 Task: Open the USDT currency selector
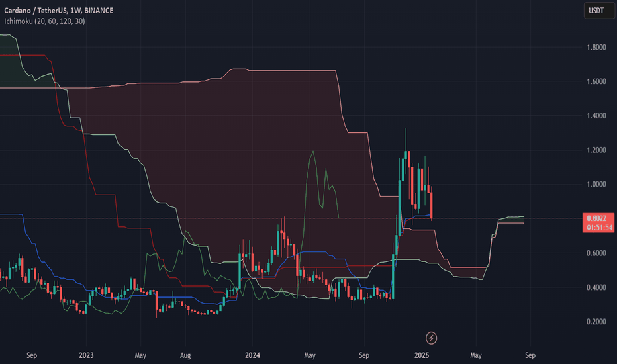[599, 11]
